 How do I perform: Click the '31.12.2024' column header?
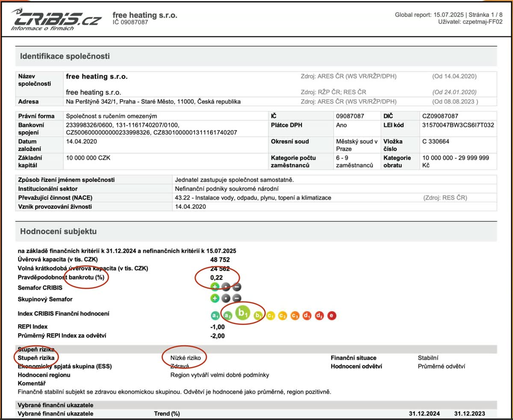(x=424, y=414)
